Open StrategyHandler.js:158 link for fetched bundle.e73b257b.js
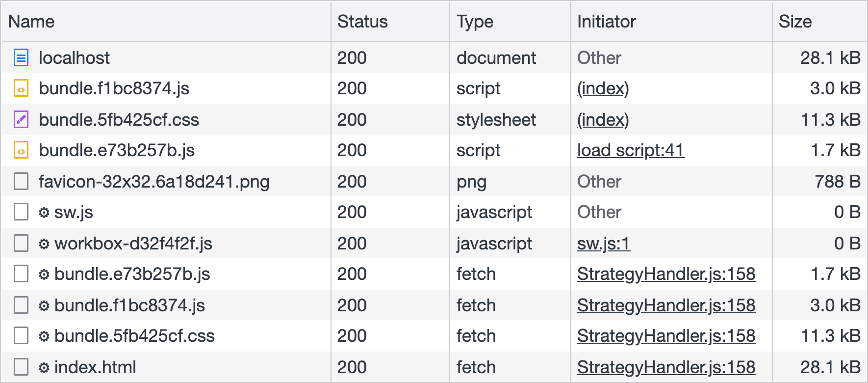 point(666,274)
